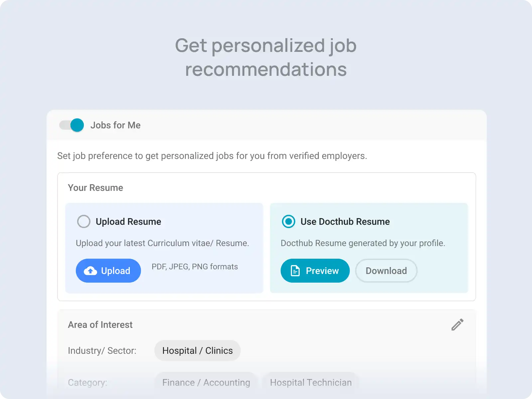Open the resume Preview
The image size is (532, 399).
click(x=315, y=271)
